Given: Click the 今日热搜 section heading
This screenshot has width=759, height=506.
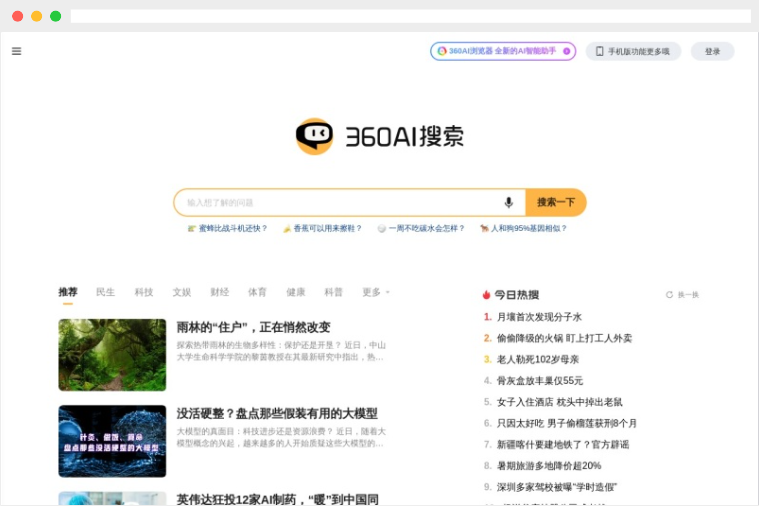Looking at the screenshot, I should click(516, 294).
